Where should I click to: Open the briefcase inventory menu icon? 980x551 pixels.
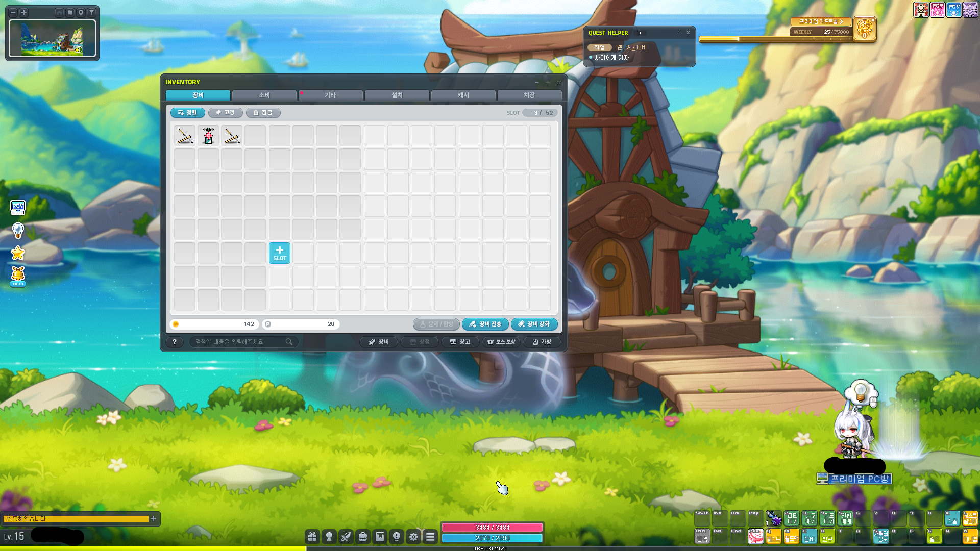point(363,537)
